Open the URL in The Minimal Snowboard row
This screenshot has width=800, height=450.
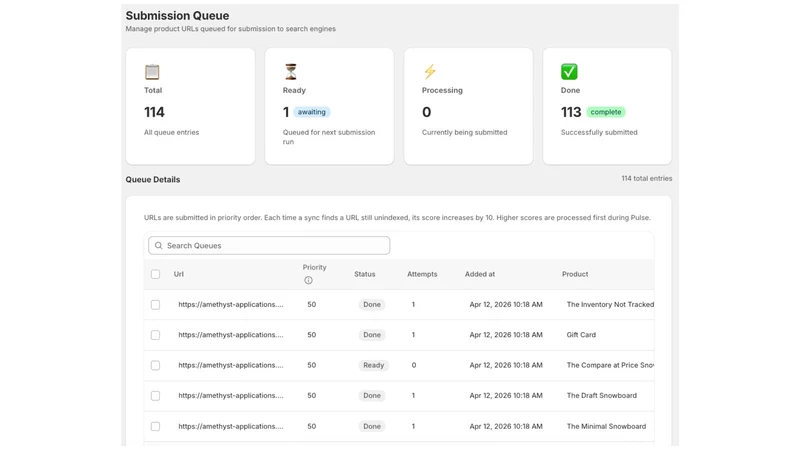231,426
